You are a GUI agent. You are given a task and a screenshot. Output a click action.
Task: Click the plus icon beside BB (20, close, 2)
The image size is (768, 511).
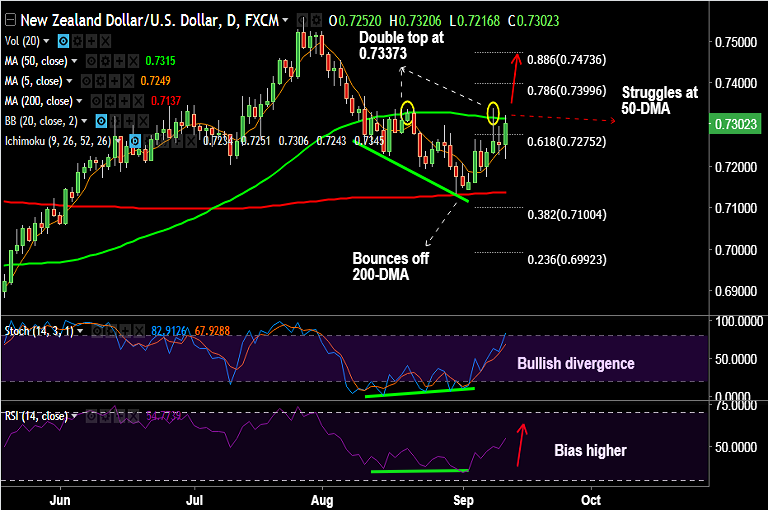pyautogui.click(x=129, y=121)
